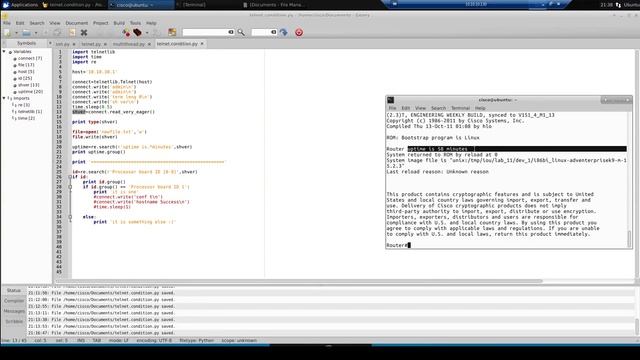Open the Project menu
Screen dimensions: 640x360
(x=100, y=23)
